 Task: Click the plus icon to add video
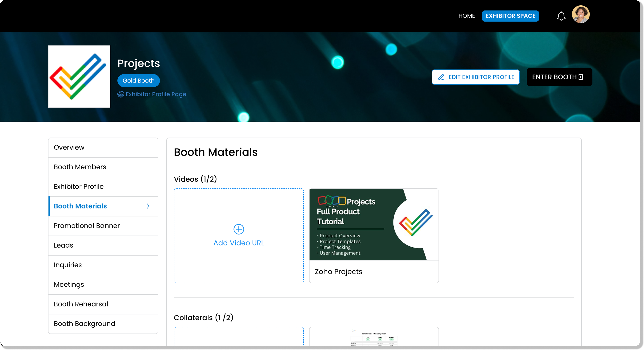[238, 229]
